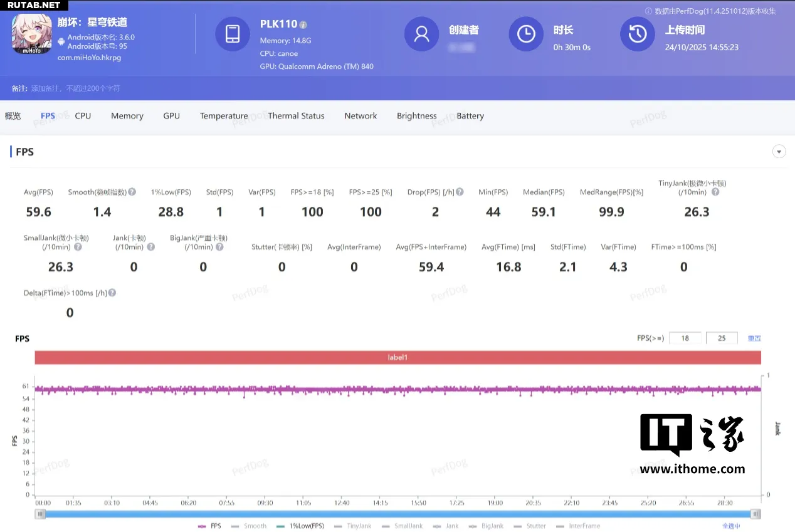
Task: Grab the left handle of time range slider
Action: [x=41, y=514]
